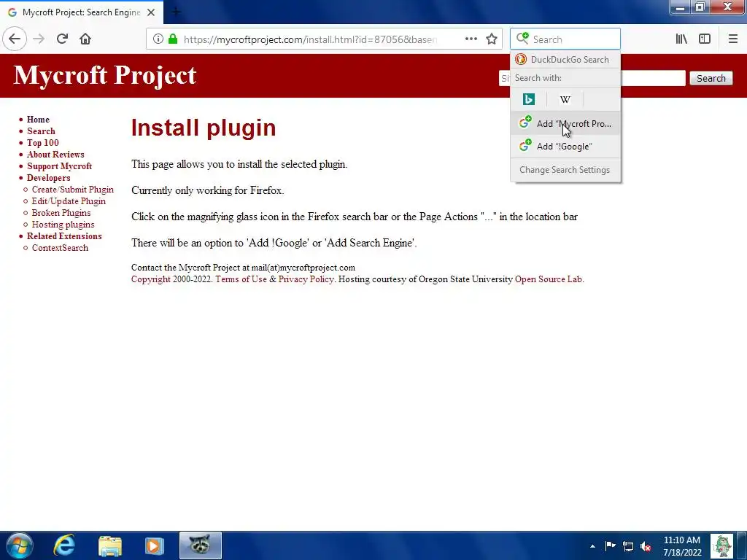Open Change Search Settings
Viewport: 747px width, 560px height.
tap(565, 169)
